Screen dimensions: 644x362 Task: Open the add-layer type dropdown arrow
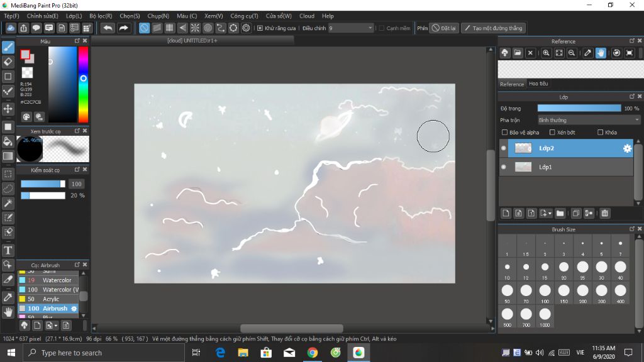pyautogui.click(x=550, y=214)
